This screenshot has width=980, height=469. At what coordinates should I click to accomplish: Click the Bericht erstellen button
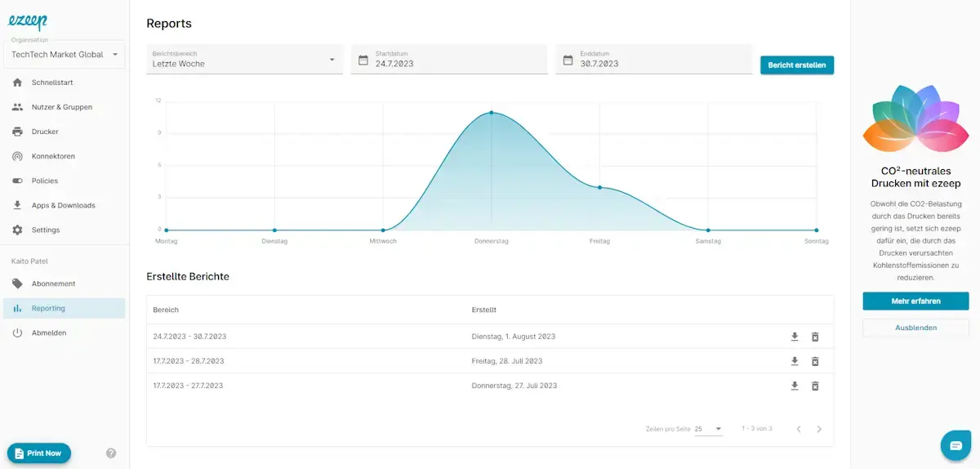tap(796, 65)
